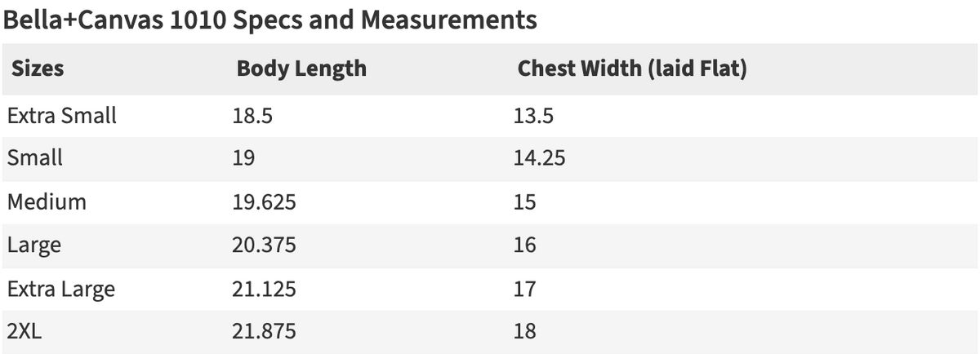
Task: Select the Body Length column header
Action: tap(301, 69)
